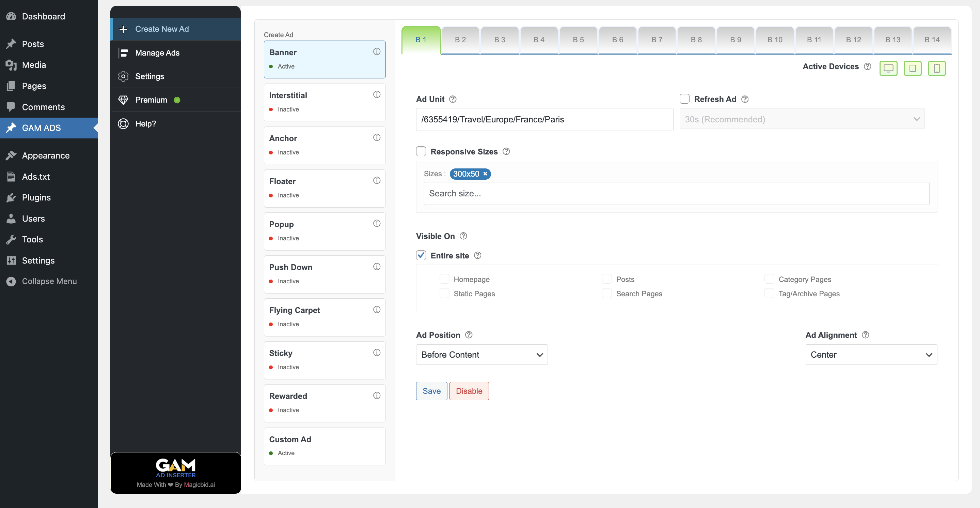Toggle the desktop active device icon
The height and width of the screenshot is (508, 980).
tap(888, 69)
